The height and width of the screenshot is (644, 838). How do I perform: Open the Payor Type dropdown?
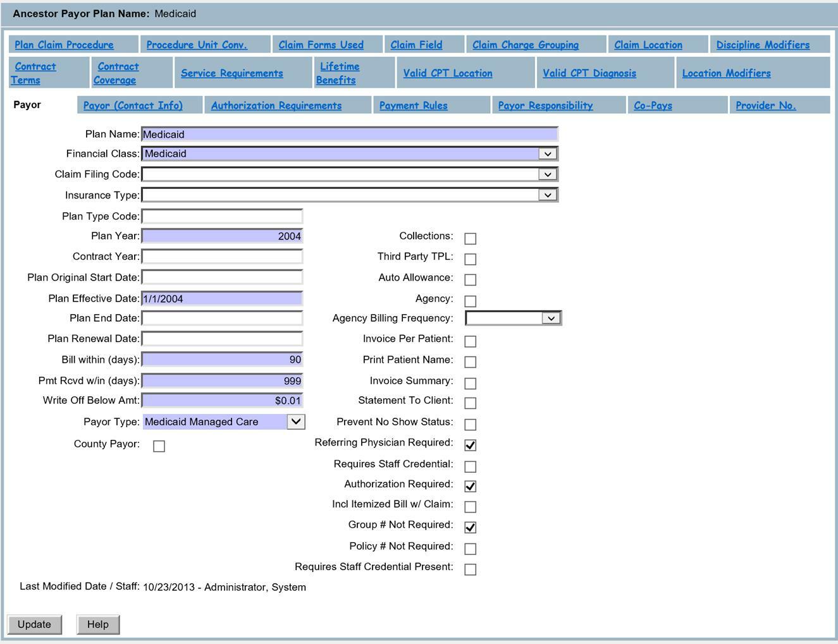(295, 421)
